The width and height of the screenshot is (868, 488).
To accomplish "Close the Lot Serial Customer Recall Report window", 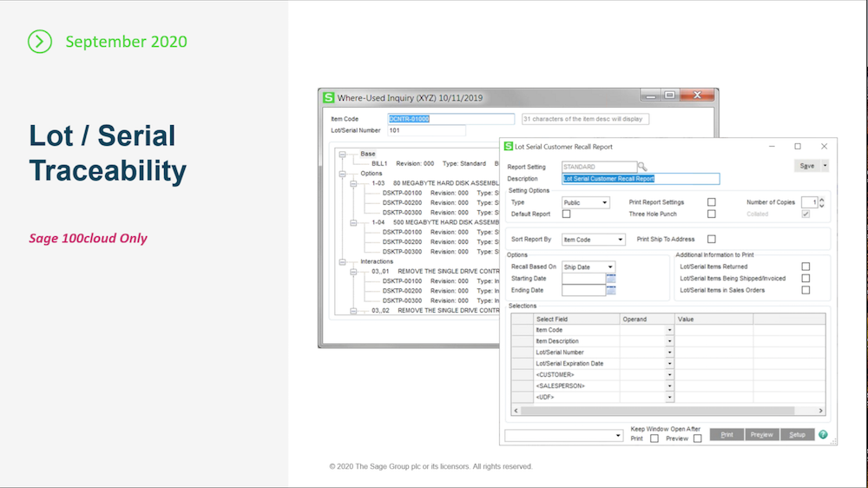I will click(825, 146).
